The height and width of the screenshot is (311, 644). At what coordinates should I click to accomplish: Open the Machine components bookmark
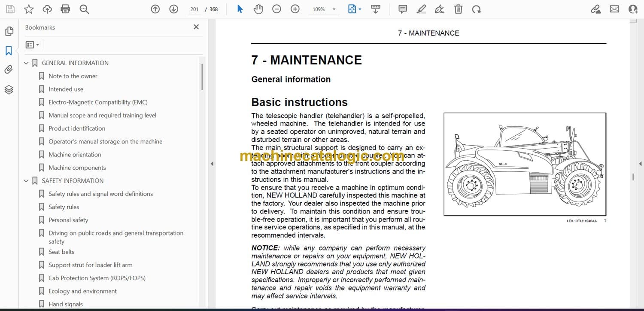[77, 168]
